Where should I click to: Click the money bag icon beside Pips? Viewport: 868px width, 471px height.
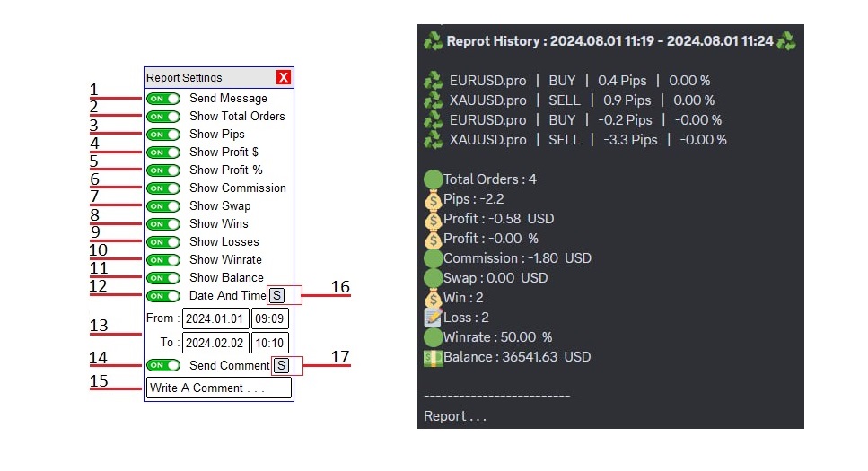point(433,199)
